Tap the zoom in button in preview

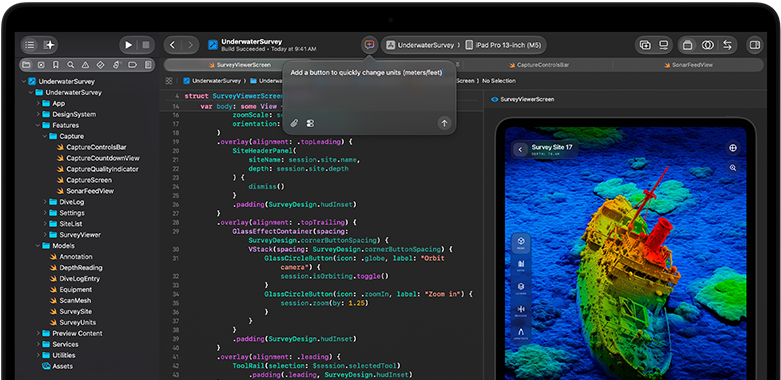733,168
